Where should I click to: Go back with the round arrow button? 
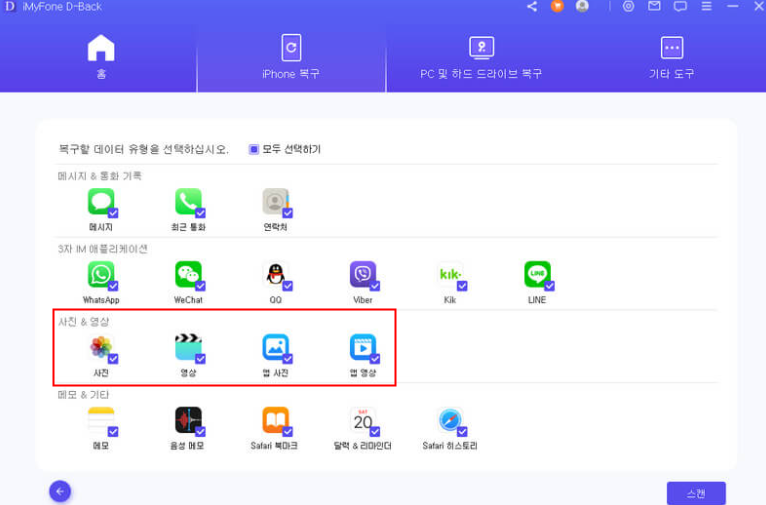click(60, 491)
